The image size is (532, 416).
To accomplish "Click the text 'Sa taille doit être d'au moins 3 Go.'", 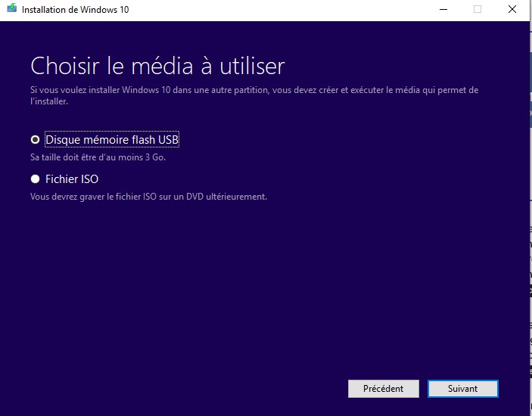I will pos(98,157).
